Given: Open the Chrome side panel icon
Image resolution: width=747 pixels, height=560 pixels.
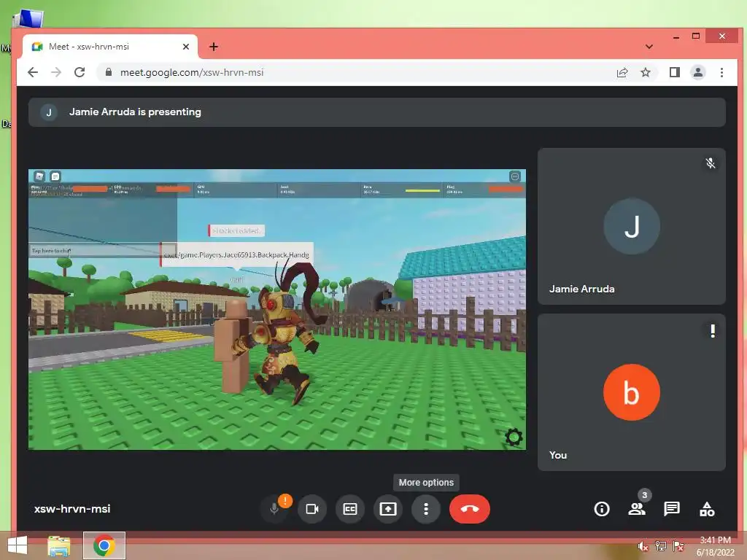Looking at the screenshot, I should point(675,72).
